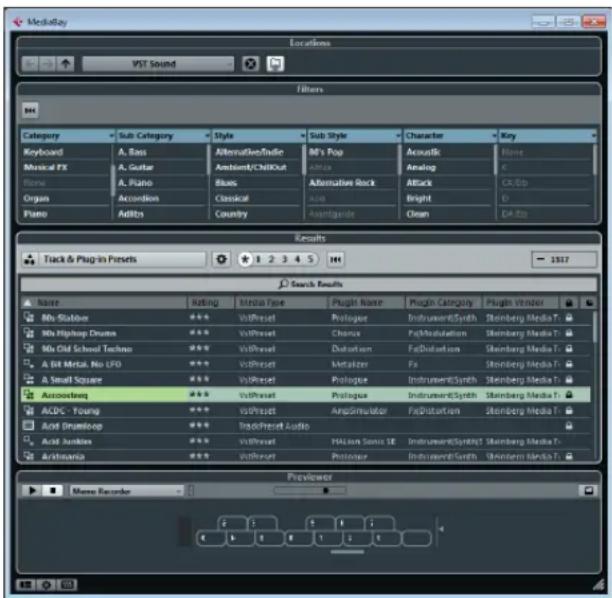Select the 80s-Stabber preset row
The height and width of the screenshot is (598, 612).
(306, 318)
